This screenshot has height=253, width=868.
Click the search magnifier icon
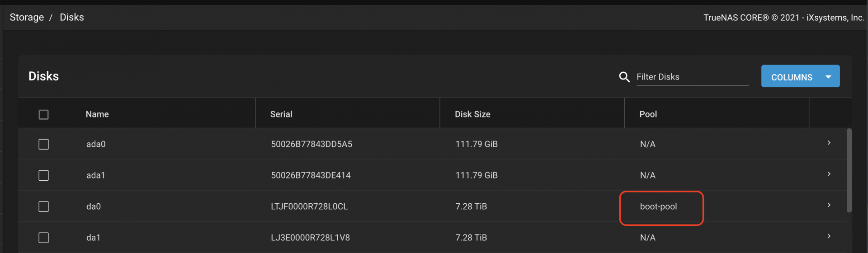[x=624, y=77]
